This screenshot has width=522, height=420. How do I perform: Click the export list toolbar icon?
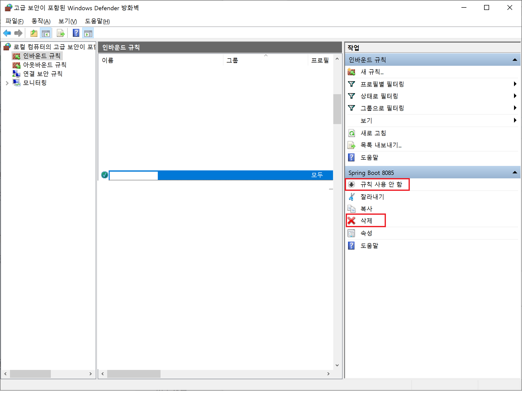61,33
